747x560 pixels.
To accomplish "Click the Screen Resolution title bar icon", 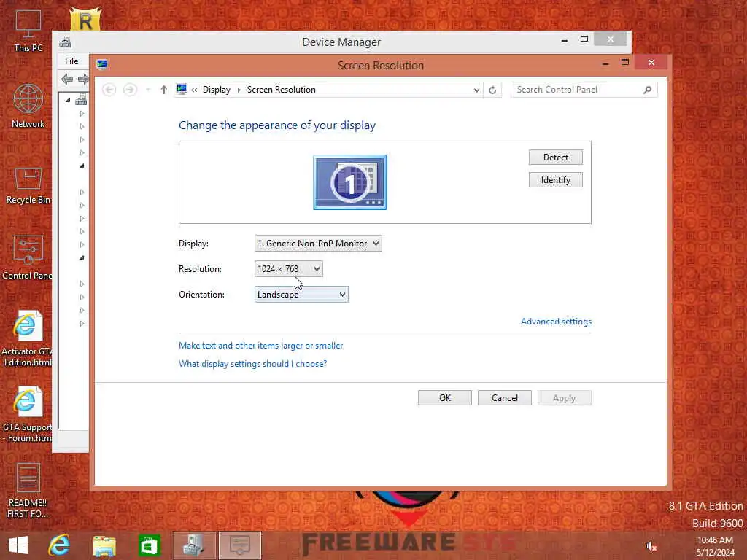I will [x=101, y=64].
